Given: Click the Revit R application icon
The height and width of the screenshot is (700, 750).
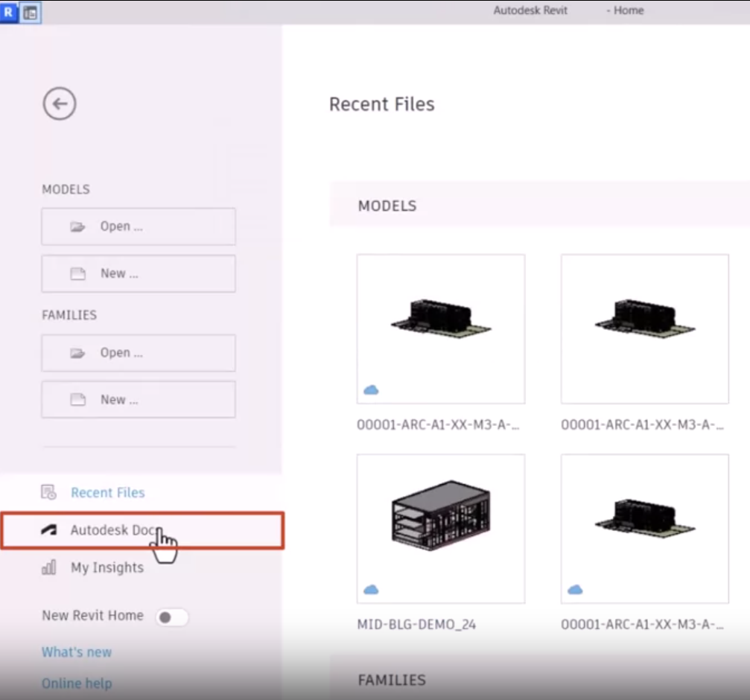Looking at the screenshot, I should pyautogui.click(x=9, y=12).
